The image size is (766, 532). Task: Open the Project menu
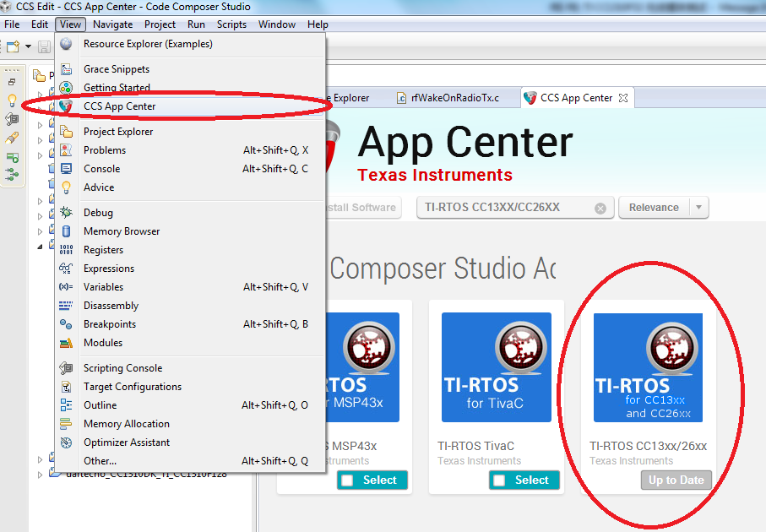[x=160, y=24]
